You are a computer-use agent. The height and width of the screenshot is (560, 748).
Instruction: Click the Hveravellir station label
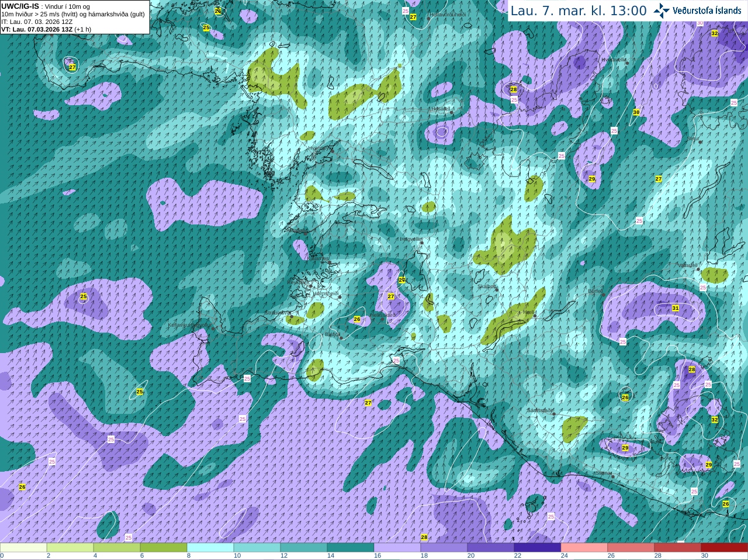(614, 60)
